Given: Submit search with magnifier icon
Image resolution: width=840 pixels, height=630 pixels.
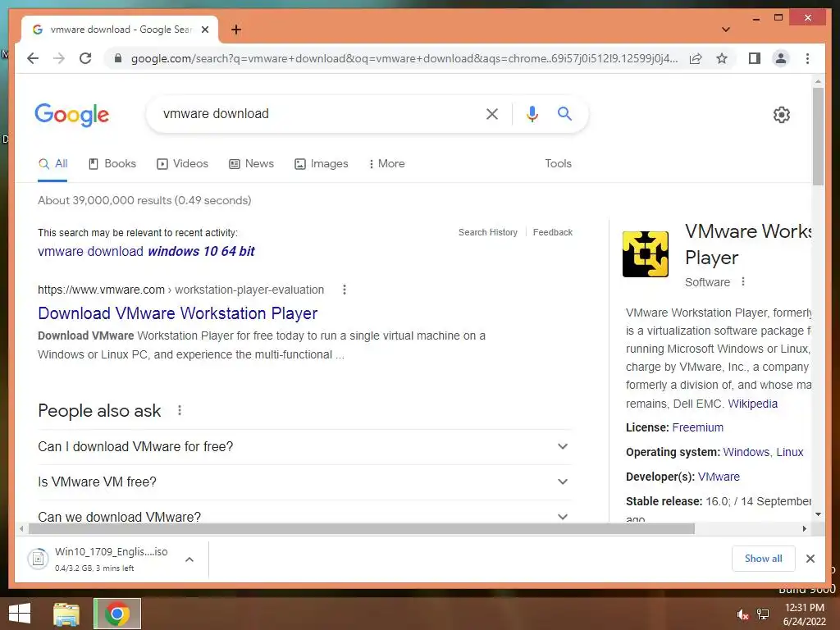Looking at the screenshot, I should 564,113.
